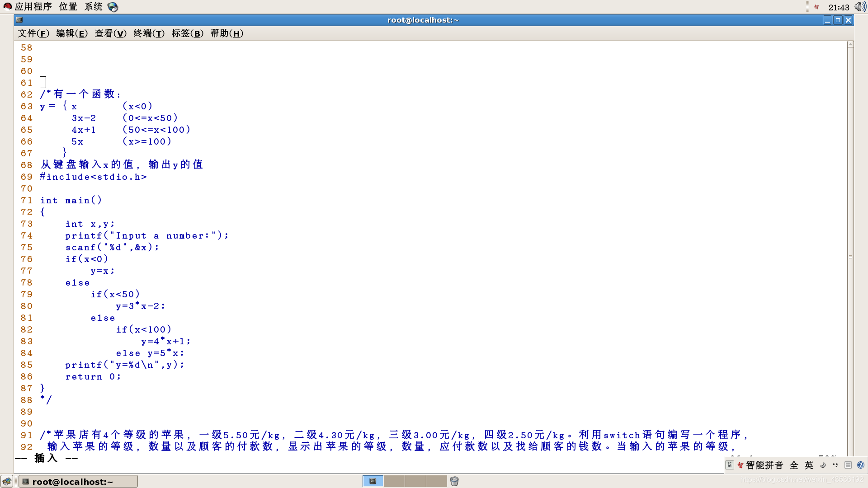Open the 编辑(E) menu
Image resolution: width=868 pixels, height=488 pixels.
click(x=72, y=33)
